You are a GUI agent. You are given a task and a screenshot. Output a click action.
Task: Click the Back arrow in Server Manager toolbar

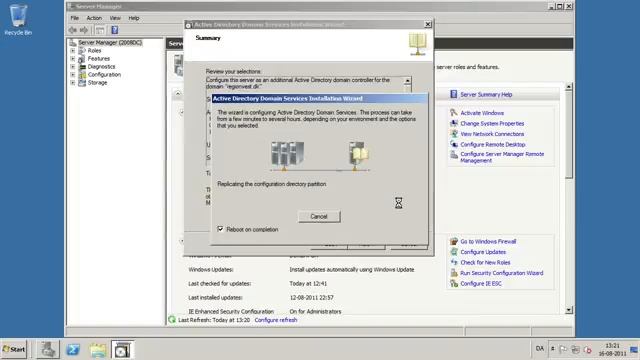click(73, 30)
